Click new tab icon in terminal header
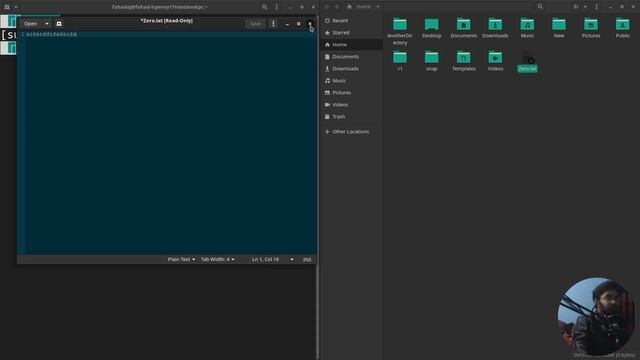 click(7, 7)
